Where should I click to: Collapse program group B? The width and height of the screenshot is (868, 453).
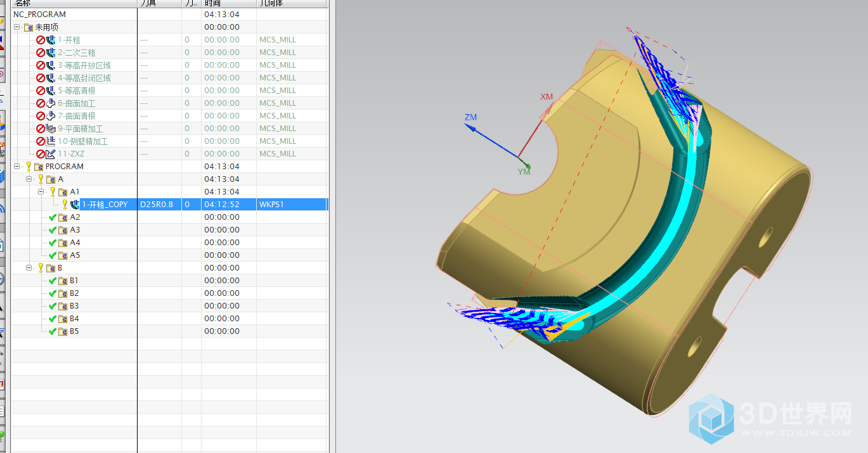tap(29, 268)
